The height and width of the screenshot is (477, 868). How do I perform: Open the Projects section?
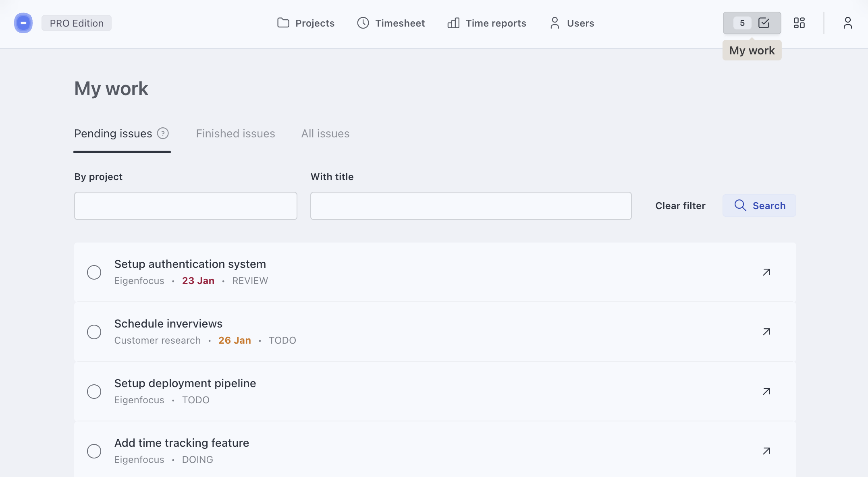(x=306, y=23)
